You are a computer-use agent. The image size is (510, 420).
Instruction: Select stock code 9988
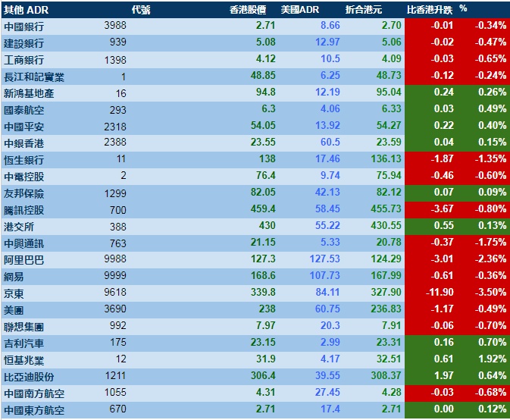[x=115, y=259]
